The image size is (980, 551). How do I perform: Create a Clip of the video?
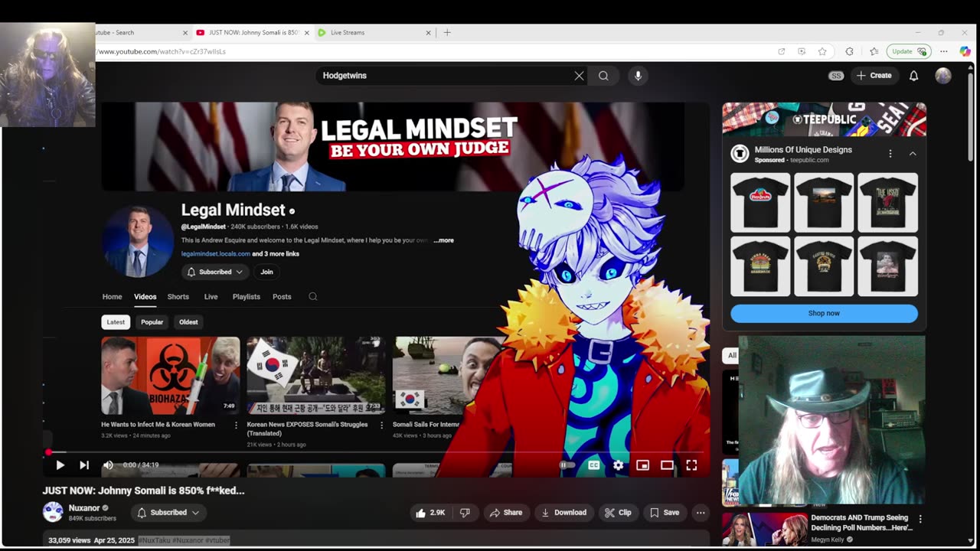(x=618, y=513)
